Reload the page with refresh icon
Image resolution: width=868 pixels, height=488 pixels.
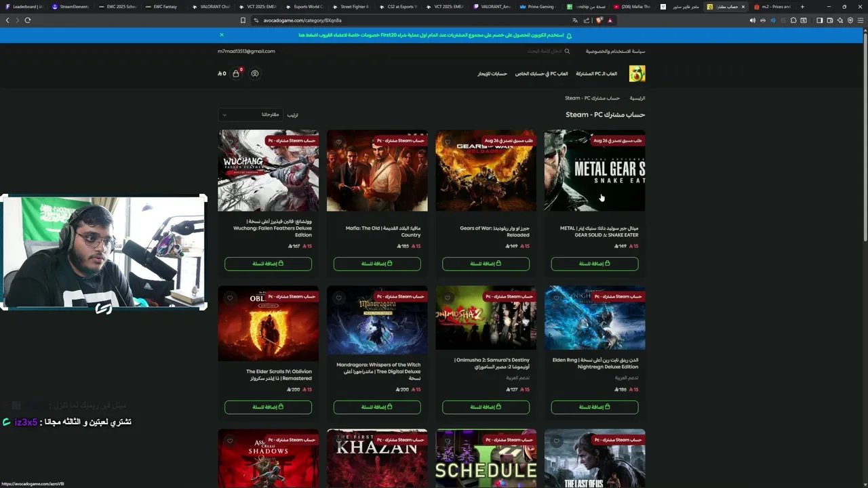[28, 20]
